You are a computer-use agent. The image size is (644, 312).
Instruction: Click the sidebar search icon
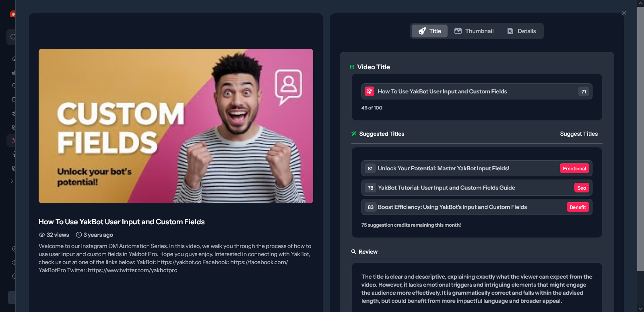pos(13,37)
